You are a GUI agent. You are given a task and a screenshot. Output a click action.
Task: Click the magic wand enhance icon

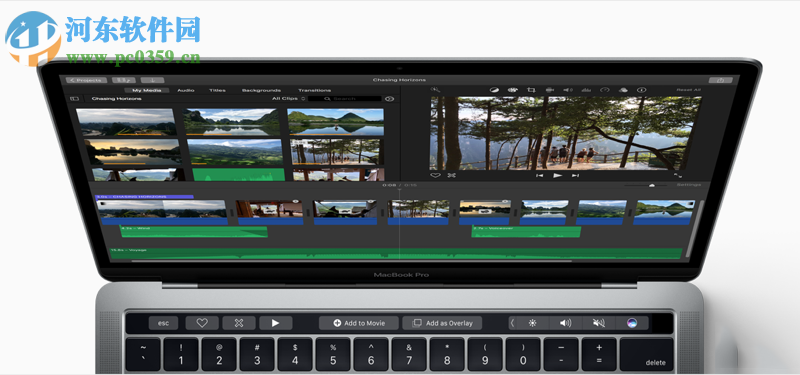tap(435, 89)
